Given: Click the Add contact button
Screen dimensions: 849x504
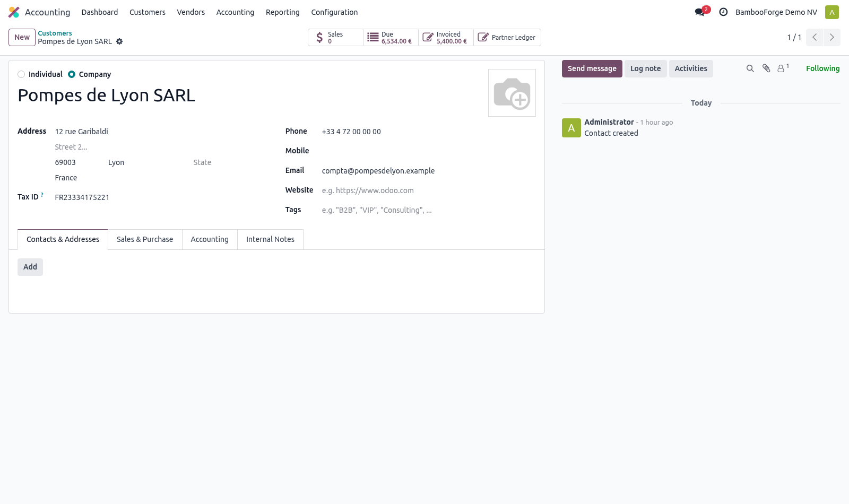Looking at the screenshot, I should (x=30, y=267).
